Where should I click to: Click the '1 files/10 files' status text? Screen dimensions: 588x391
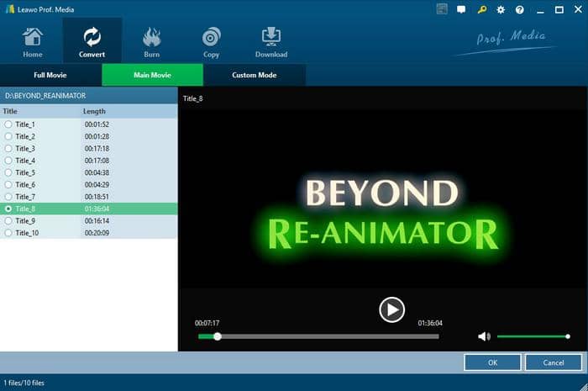(24, 383)
